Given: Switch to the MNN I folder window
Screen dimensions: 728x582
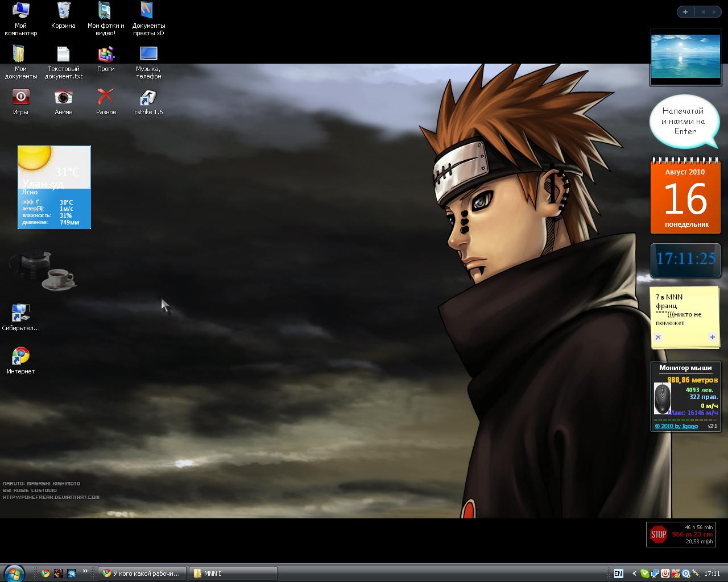Looking at the screenshot, I should click(x=233, y=573).
